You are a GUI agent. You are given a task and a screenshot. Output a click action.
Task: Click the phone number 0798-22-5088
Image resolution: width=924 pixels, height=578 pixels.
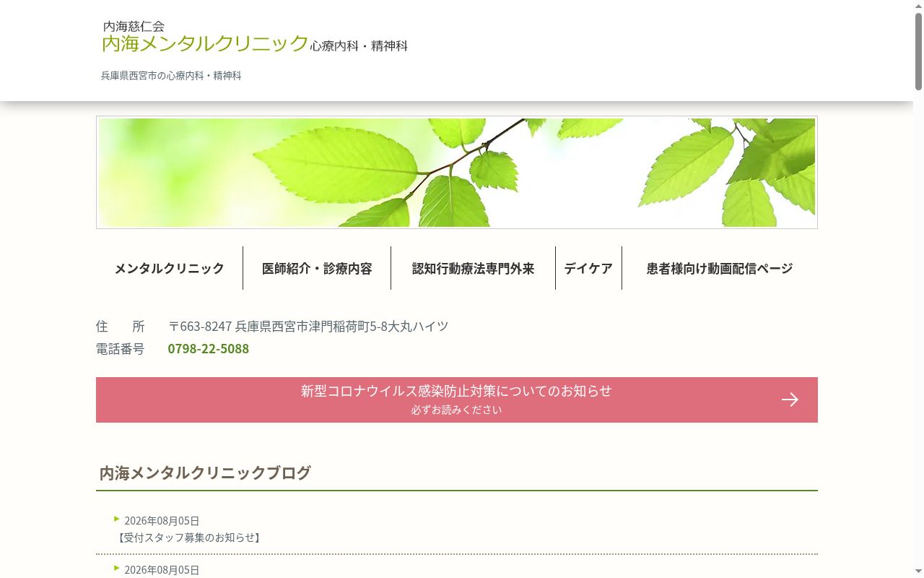coord(209,349)
